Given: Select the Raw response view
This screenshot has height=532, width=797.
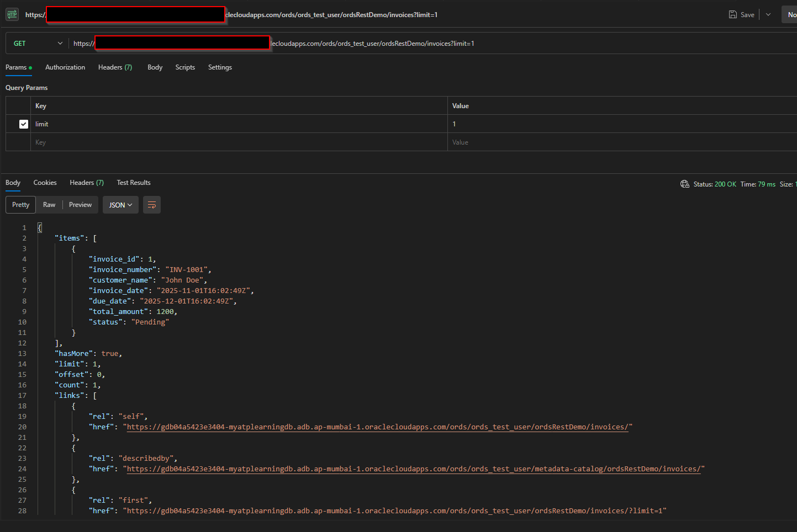Looking at the screenshot, I should pyautogui.click(x=49, y=205).
